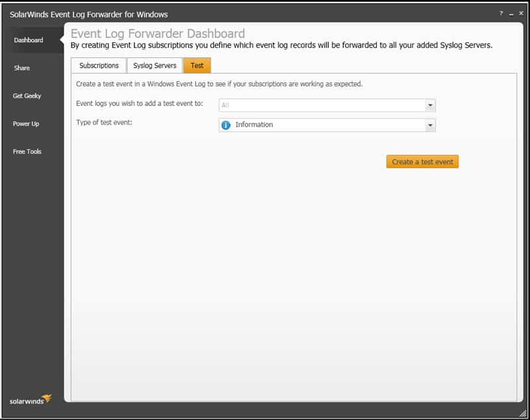
Task: Browse the Free Tools section
Action: point(27,152)
